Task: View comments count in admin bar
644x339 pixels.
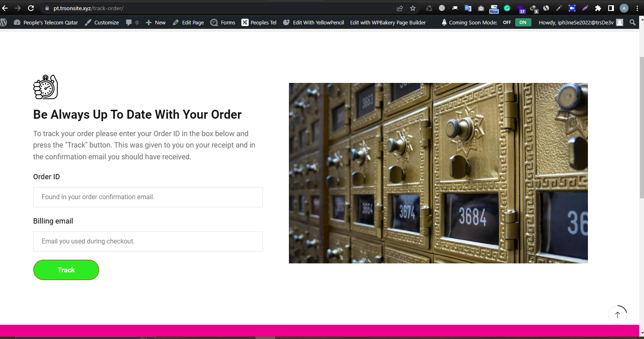Action: (x=132, y=22)
